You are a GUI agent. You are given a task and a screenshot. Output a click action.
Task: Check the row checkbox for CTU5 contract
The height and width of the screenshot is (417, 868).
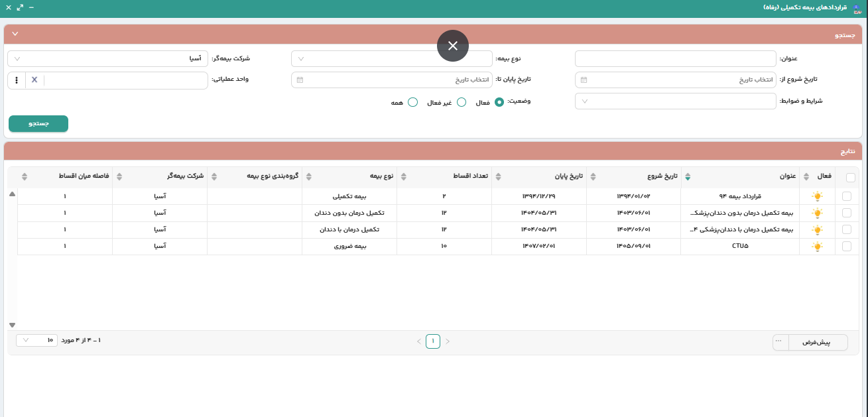point(846,246)
